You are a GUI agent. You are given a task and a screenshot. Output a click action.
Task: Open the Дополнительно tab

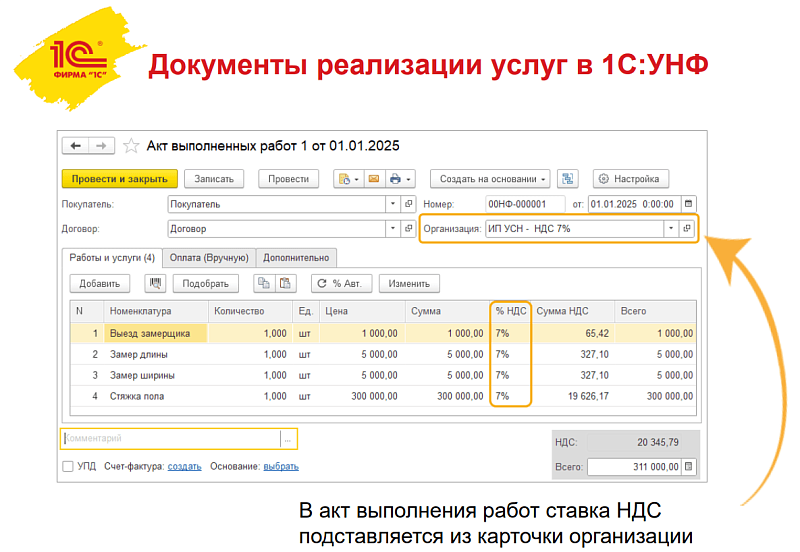[x=296, y=258]
